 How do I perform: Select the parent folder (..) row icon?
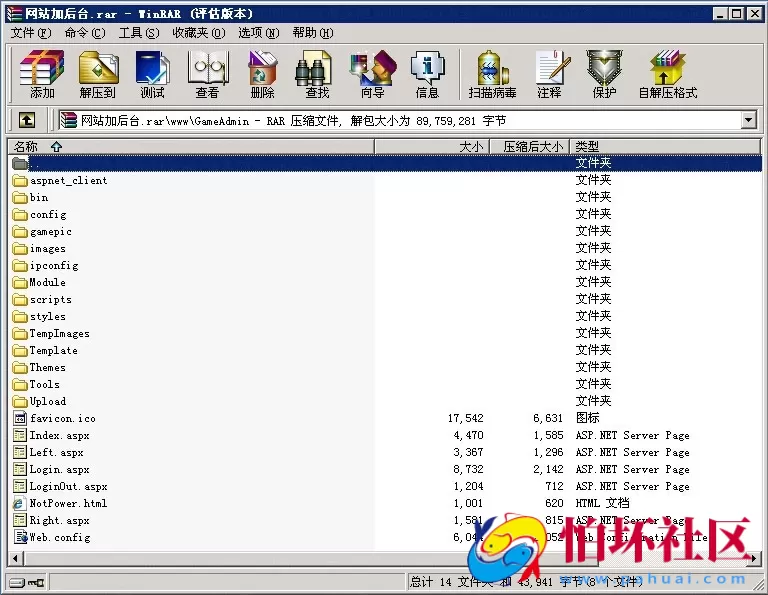(x=20, y=163)
